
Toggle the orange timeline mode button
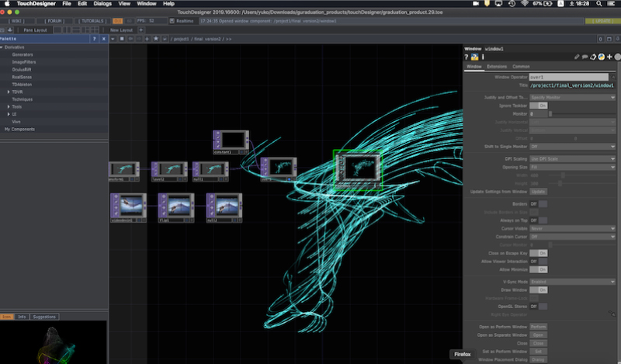point(118,21)
